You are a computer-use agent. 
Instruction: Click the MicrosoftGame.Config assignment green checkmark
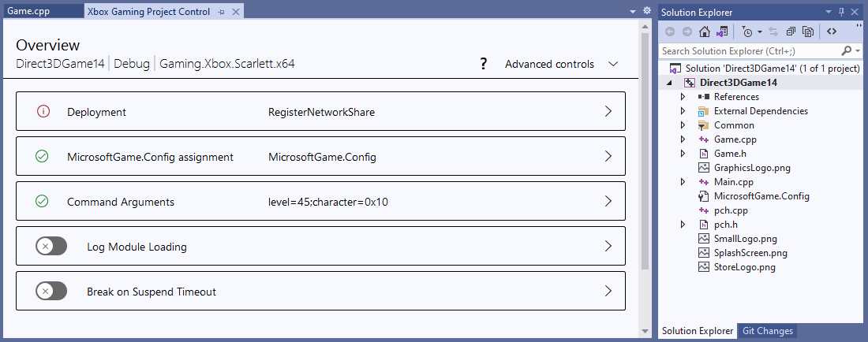42,157
